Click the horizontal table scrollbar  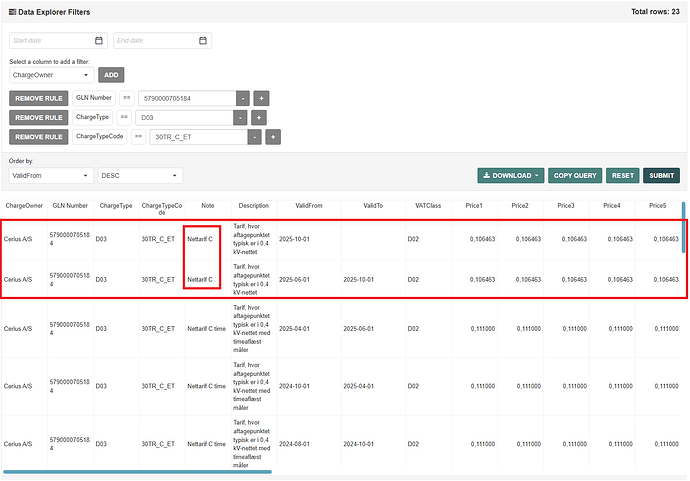pos(137,471)
